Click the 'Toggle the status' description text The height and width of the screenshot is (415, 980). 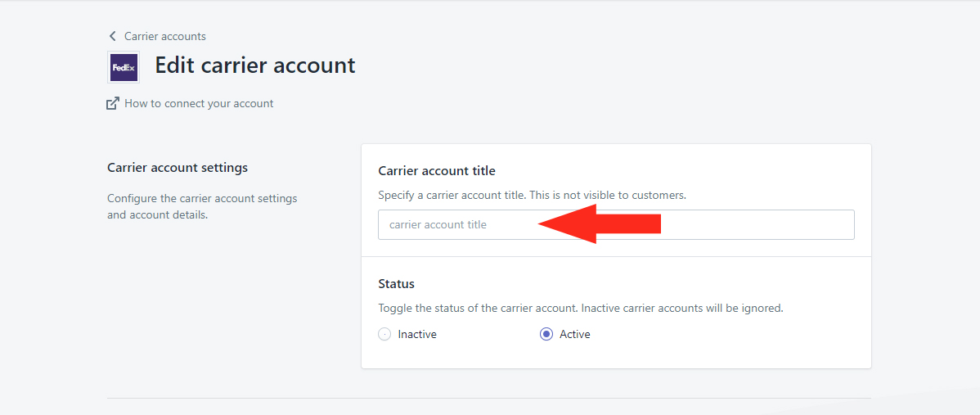(581, 308)
